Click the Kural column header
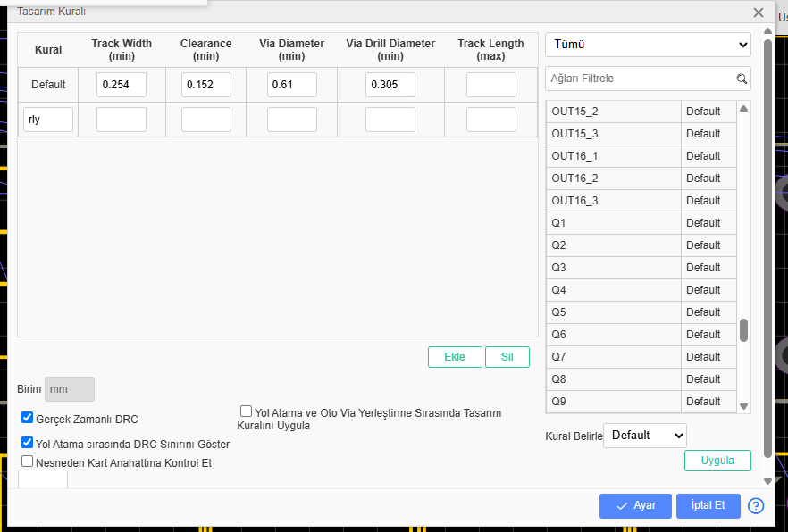Image resolution: width=788 pixels, height=532 pixels. [48, 50]
